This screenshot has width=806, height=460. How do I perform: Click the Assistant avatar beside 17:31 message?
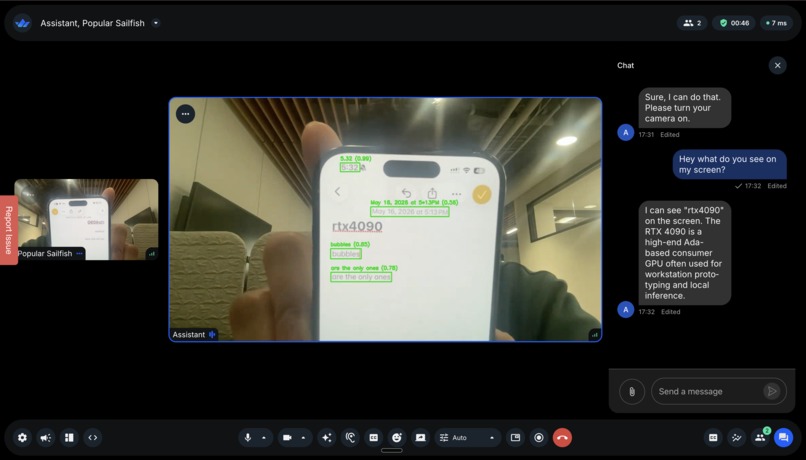click(x=626, y=133)
